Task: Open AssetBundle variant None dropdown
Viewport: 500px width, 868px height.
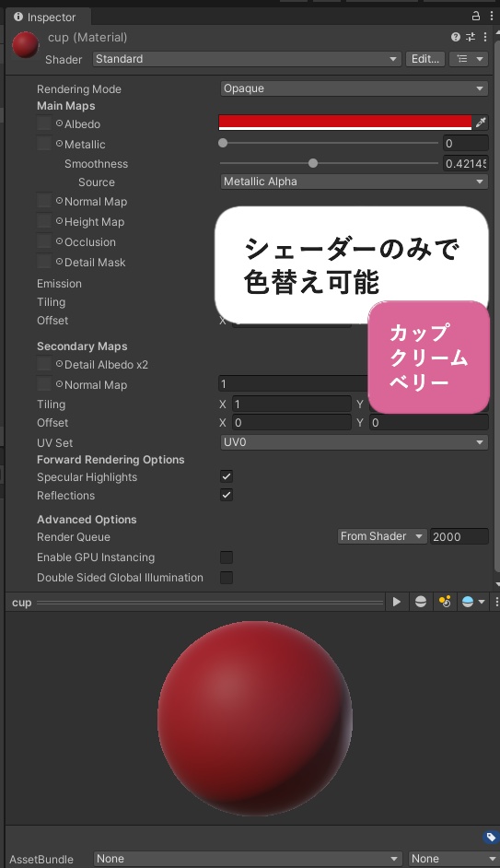Action: tap(452, 859)
